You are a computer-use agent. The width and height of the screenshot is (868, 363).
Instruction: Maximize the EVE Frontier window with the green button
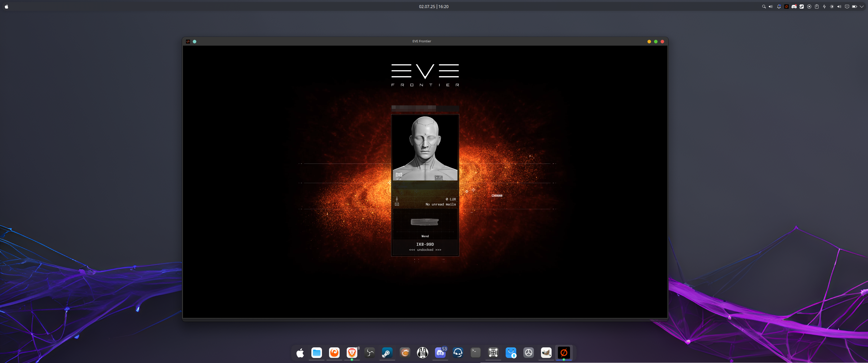(656, 41)
